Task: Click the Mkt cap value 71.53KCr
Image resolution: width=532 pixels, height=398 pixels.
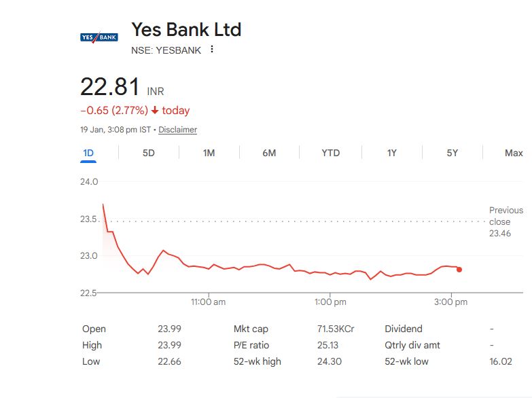Action: [336, 329]
